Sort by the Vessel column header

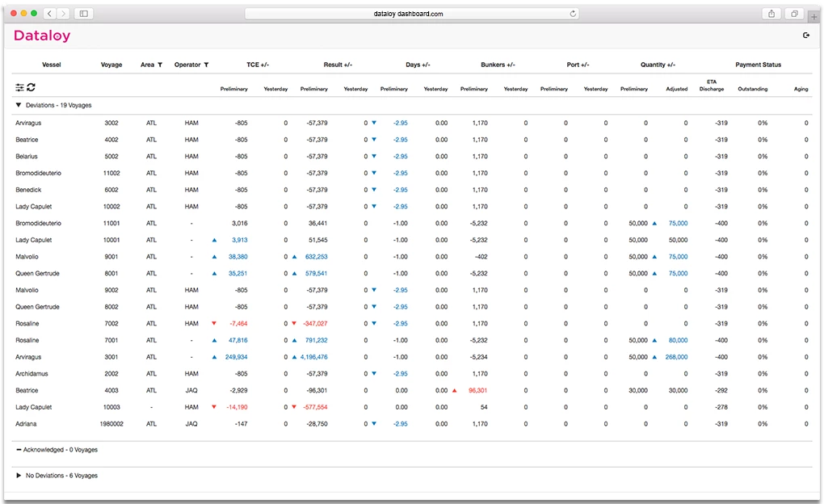click(52, 65)
